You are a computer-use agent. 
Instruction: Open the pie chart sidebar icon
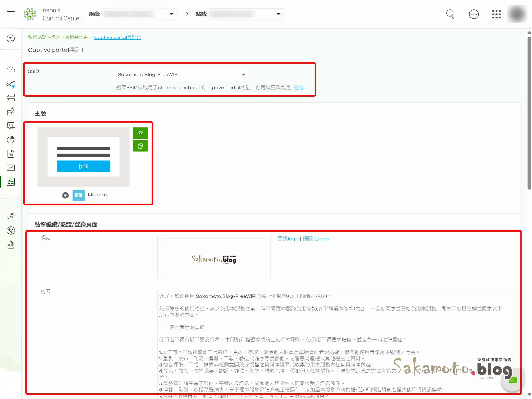click(x=11, y=139)
